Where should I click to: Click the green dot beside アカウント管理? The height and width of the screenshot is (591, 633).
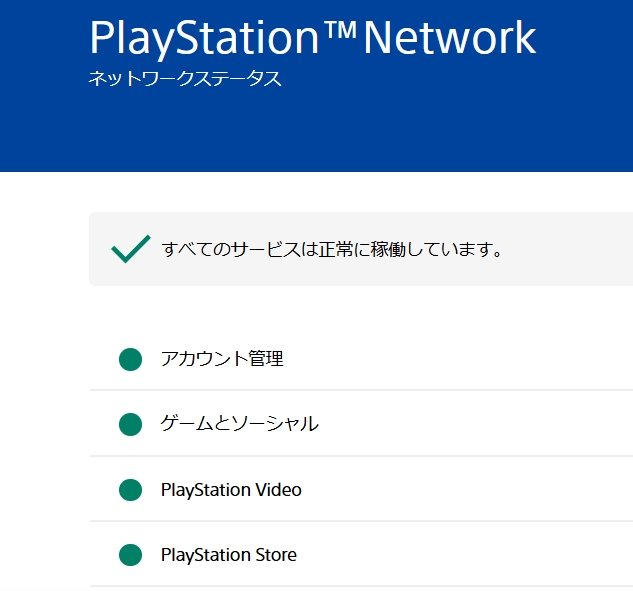pyautogui.click(x=130, y=359)
